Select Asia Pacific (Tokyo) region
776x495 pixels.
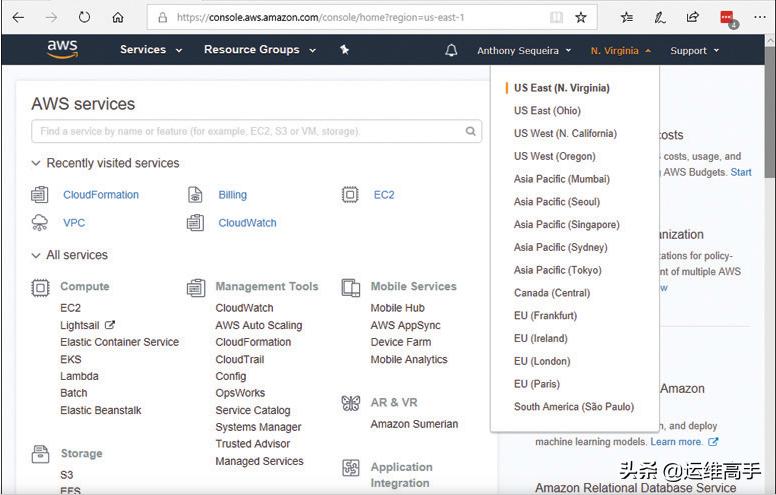pyautogui.click(x=557, y=270)
